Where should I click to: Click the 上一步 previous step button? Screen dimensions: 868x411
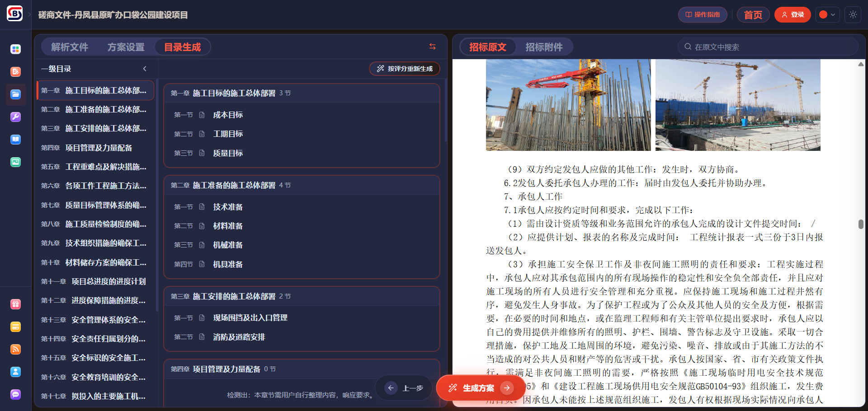coord(404,388)
